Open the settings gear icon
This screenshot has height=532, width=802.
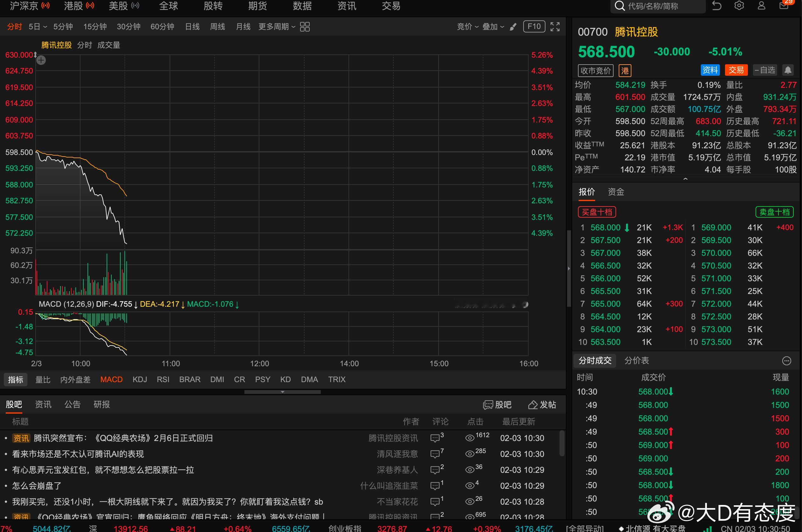pyautogui.click(x=739, y=6)
